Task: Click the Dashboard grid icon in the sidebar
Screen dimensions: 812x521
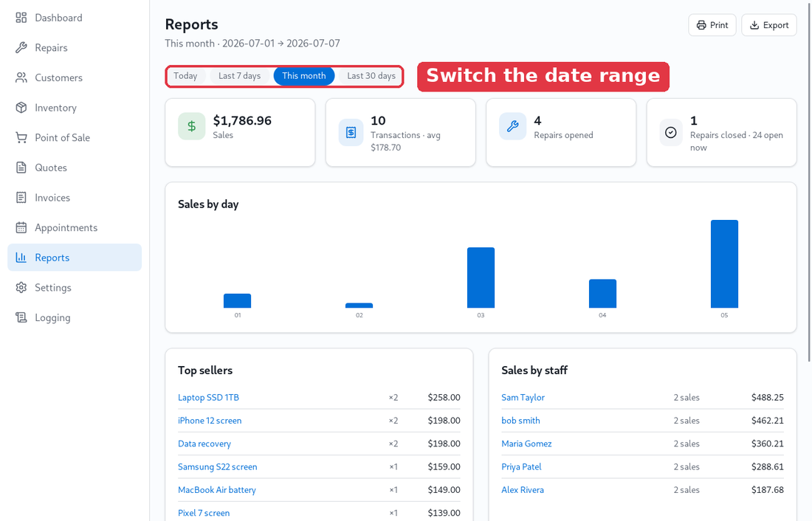Action: click(x=21, y=18)
